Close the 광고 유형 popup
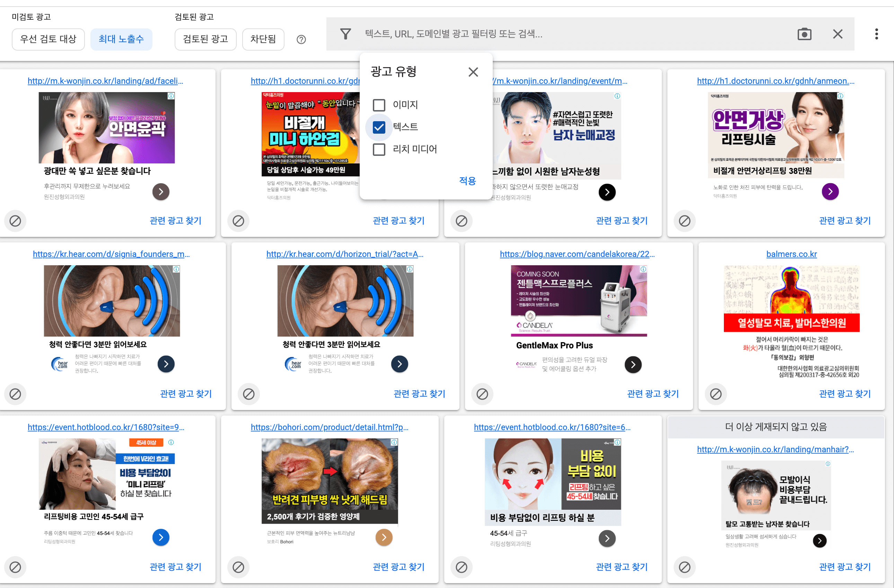The width and height of the screenshot is (894, 588). [x=473, y=72]
